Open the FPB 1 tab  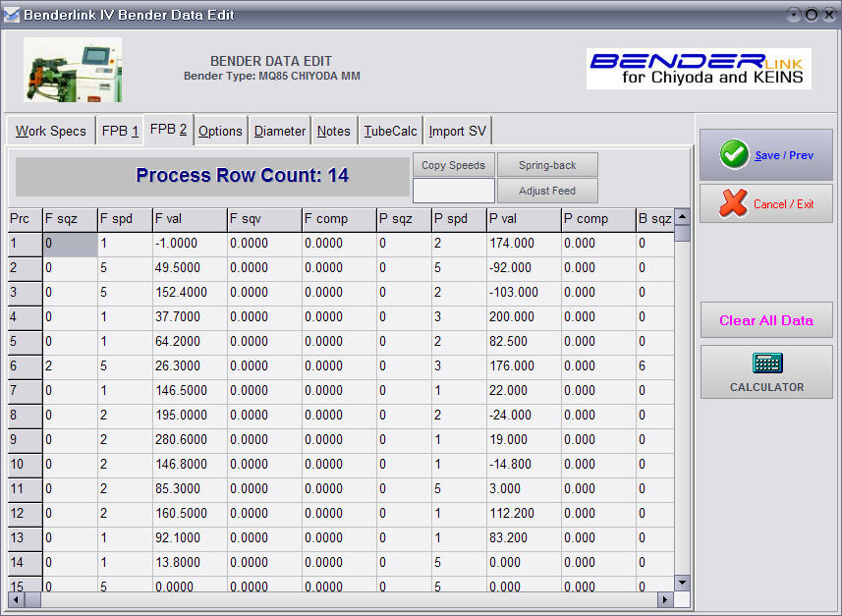coord(120,131)
